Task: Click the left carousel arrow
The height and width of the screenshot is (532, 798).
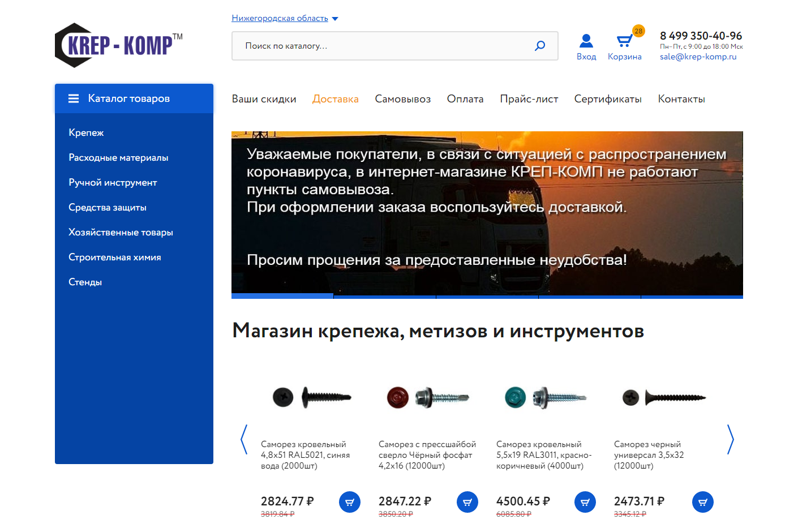Action: click(243, 439)
